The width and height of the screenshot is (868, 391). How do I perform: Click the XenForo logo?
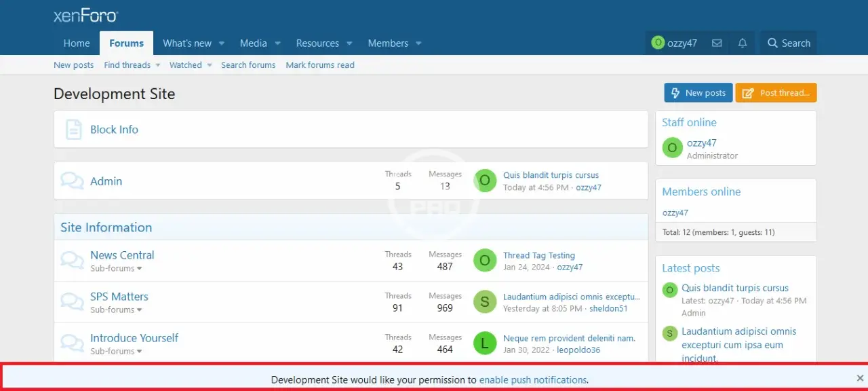coord(85,16)
